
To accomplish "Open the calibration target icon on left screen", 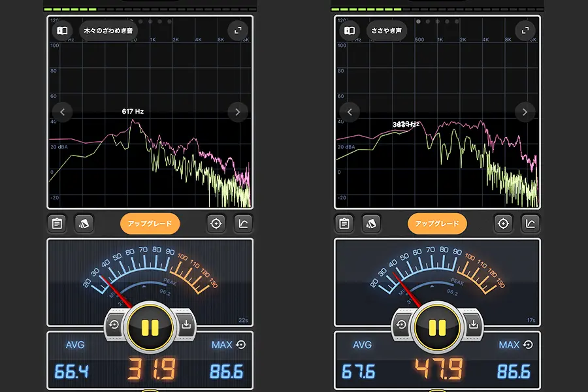I will (x=216, y=224).
